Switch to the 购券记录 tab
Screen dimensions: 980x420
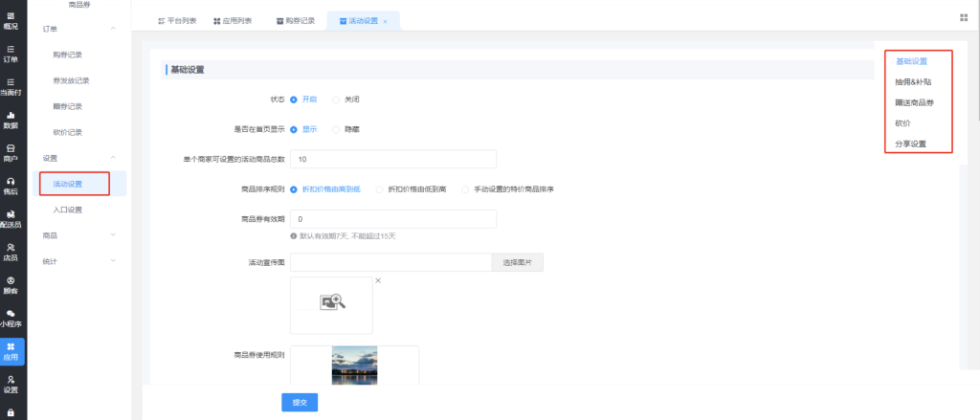point(294,20)
